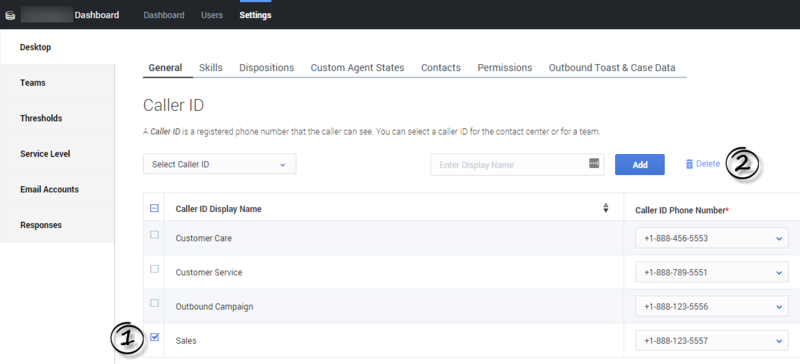Open the +1-888-456-5553 phone number dropdown
This screenshot has width=800, height=364.
712,238
